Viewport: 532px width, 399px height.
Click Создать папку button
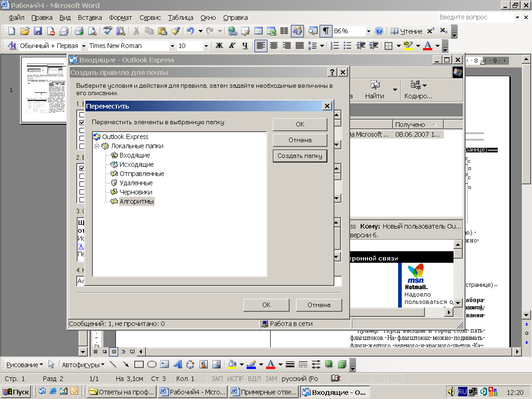(x=300, y=156)
